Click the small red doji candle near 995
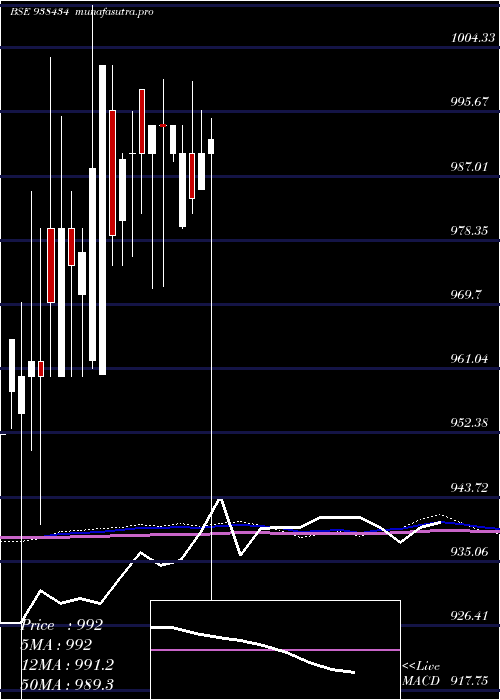 click(x=163, y=125)
